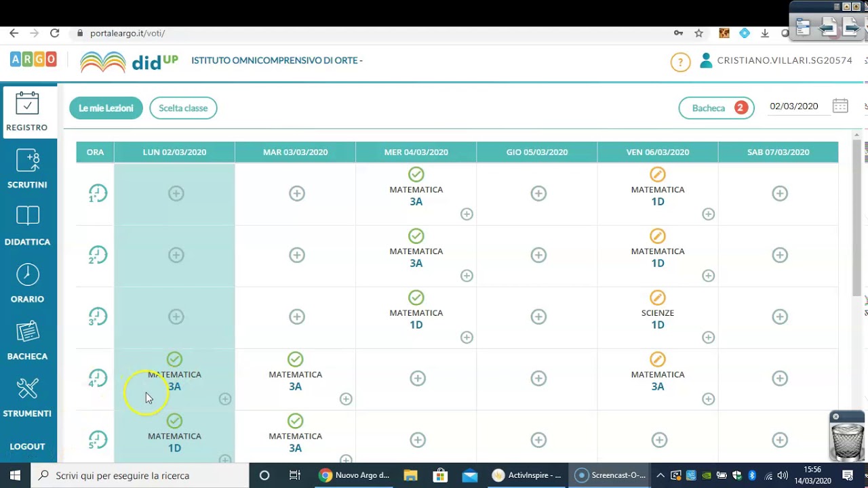Bookmark this page with star icon

tap(698, 33)
